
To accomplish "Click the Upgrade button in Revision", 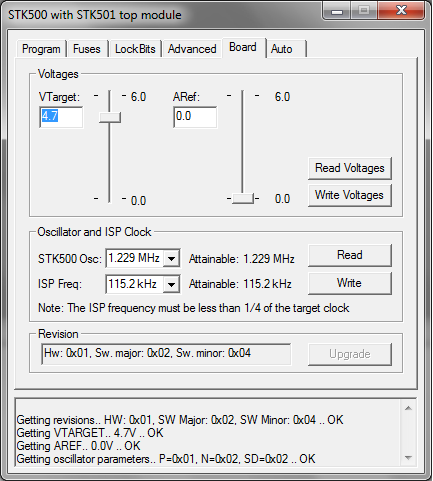I will point(350,354).
